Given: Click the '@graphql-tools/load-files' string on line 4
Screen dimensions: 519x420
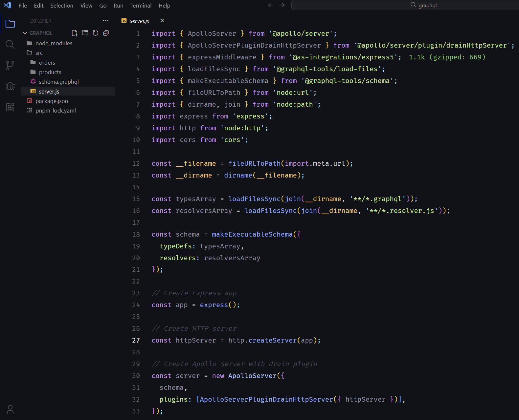Looking at the screenshot, I should click(327, 69).
